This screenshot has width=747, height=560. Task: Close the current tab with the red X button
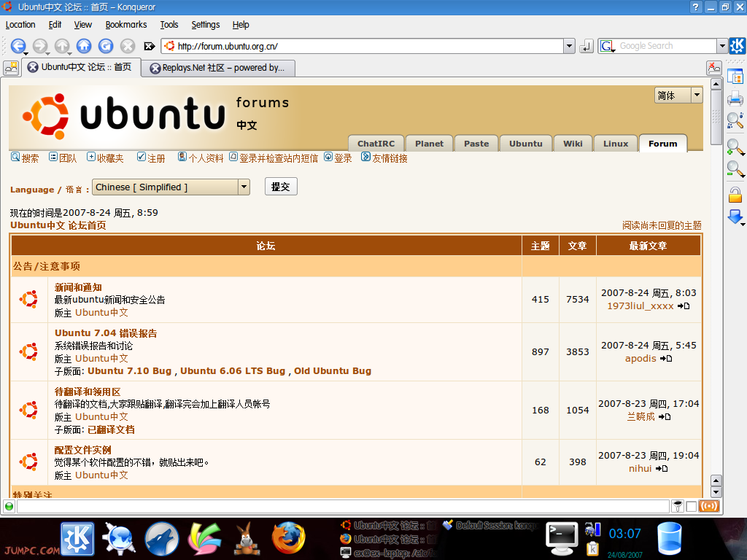tap(713, 68)
